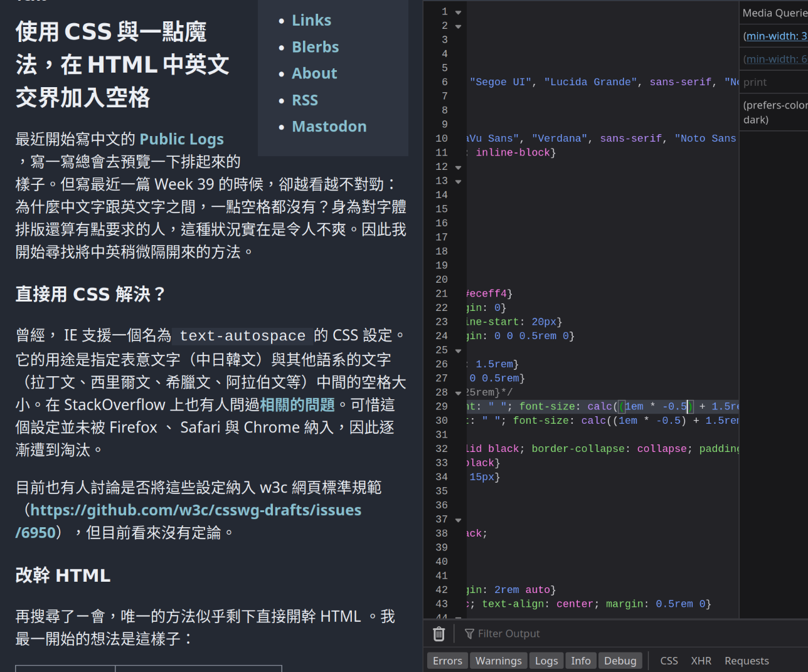Collapse the code fold arrow at line 37

(x=458, y=520)
